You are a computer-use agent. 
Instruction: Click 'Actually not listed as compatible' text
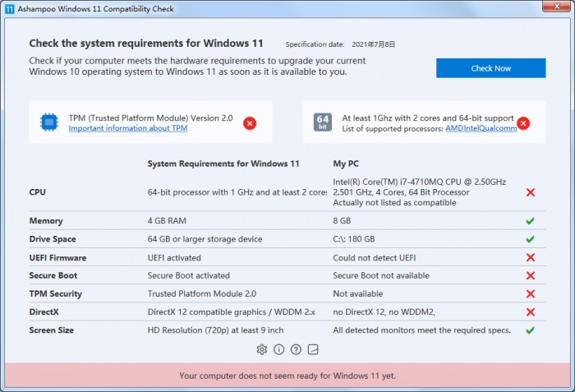point(394,203)
